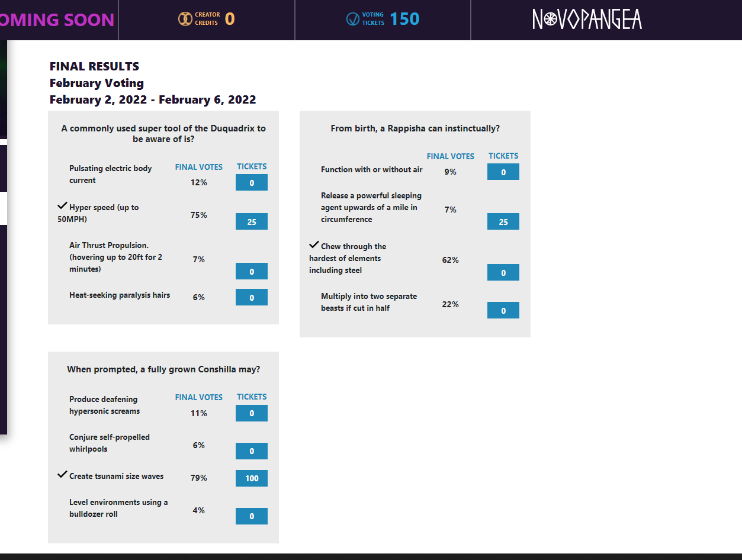Open the Novopangea logo
Viewport: 742px width, 560px height.
pyautogui.click(x=587, y=19)
